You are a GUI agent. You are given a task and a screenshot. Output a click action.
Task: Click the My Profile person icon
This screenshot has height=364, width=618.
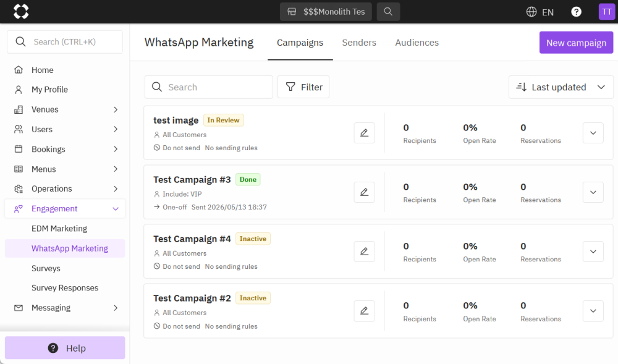tap(19, 90)
